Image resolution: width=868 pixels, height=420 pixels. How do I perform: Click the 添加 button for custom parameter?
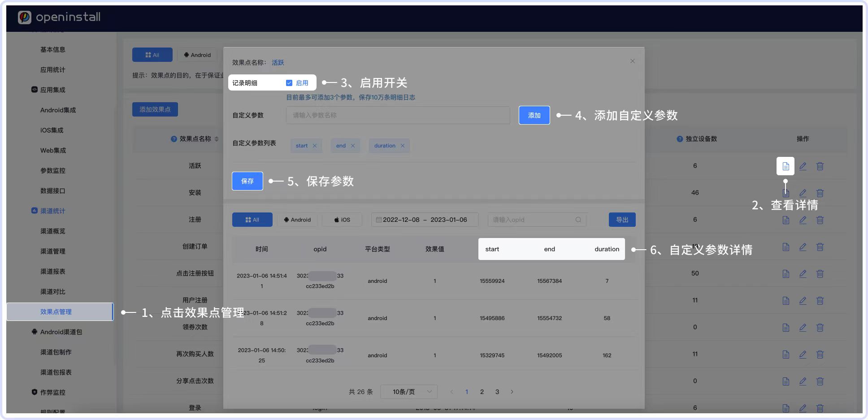[x=534, y=115]
